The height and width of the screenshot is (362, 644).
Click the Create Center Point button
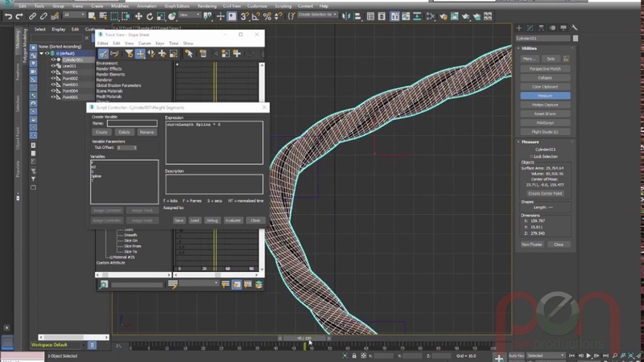click(545, 193)
